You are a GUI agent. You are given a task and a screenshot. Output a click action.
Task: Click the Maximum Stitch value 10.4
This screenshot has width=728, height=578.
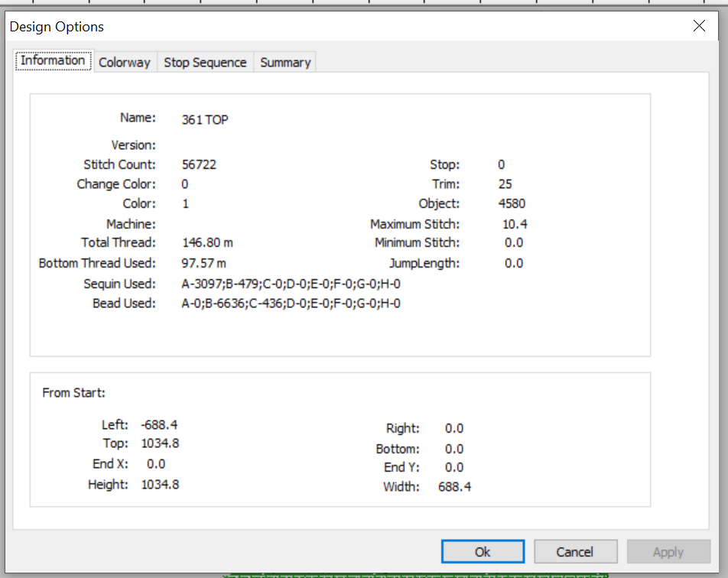tap(515, 224)
